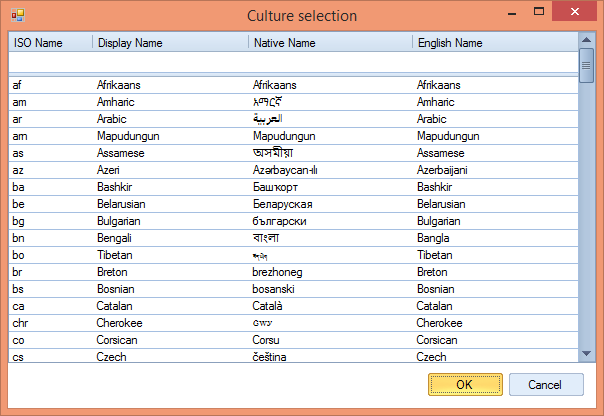
Task: Select Belarusian in Display Name column
Action: pos(121,204)
